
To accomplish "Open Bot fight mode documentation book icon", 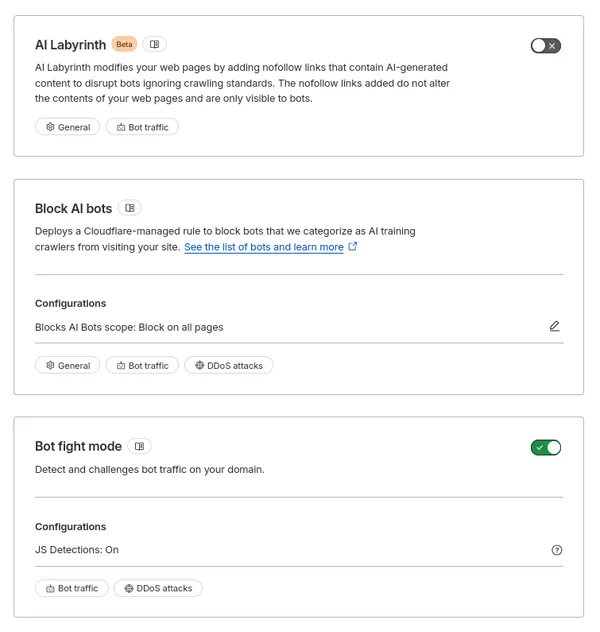I will pyautogui.click(x=139, y=446).
